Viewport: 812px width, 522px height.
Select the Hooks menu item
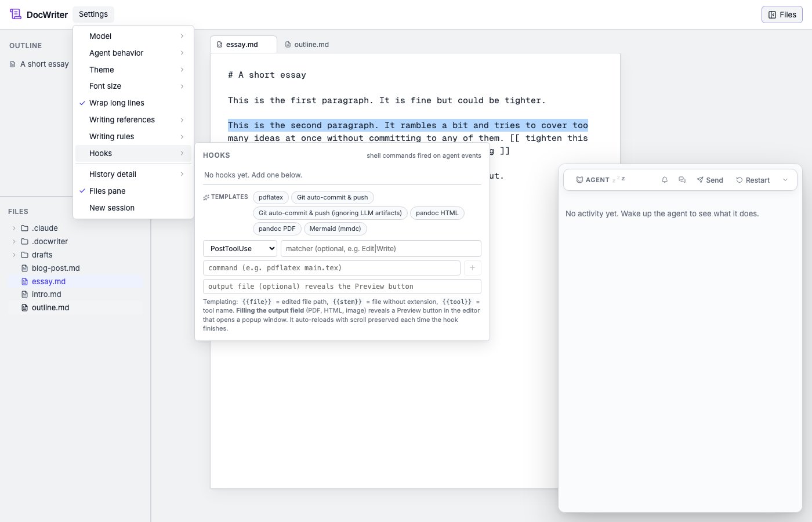[x=133, y=153]
